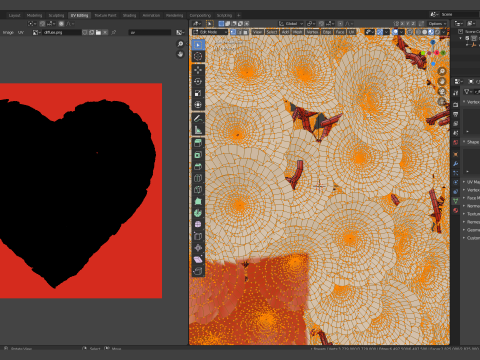Select the Knife tool
Screen dimensions: 480x360
click(198, 190)
